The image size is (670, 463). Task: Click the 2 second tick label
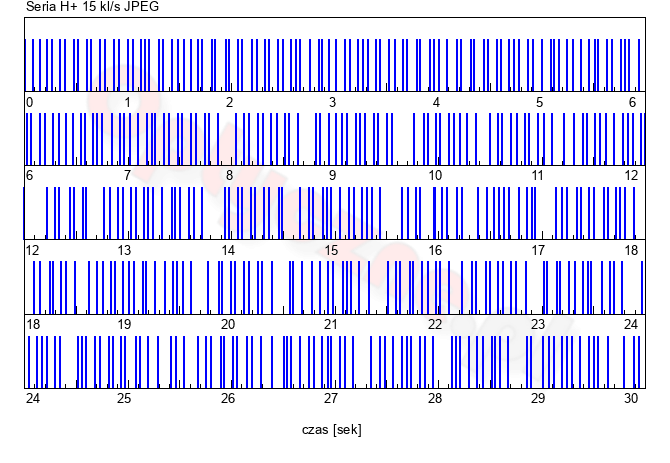coord(230,102)
